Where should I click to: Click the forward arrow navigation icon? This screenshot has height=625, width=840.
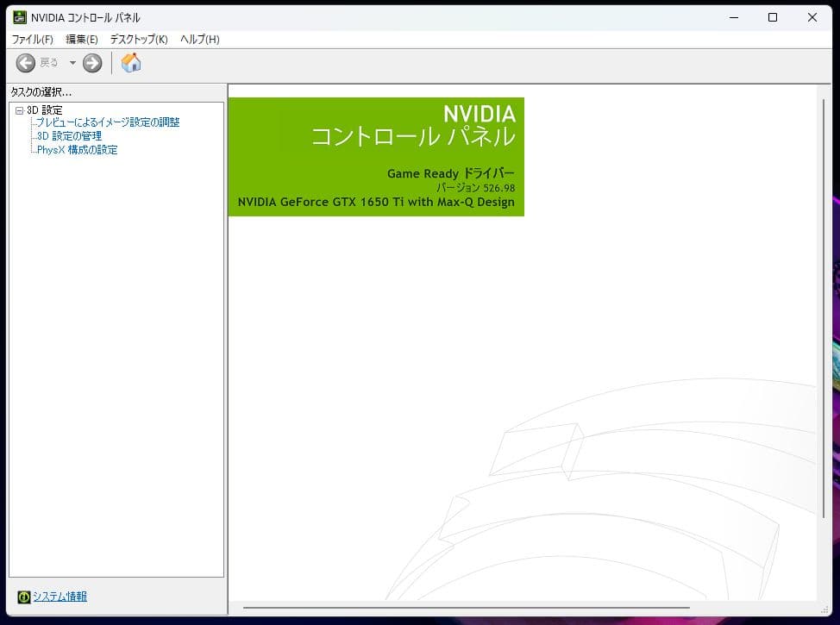point(92,63)
